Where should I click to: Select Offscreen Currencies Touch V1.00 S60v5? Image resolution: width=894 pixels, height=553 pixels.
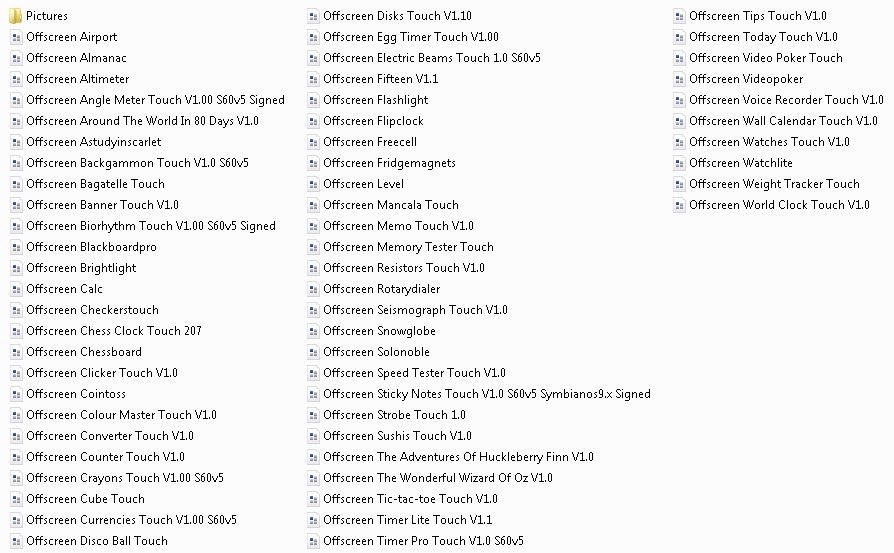132,520
